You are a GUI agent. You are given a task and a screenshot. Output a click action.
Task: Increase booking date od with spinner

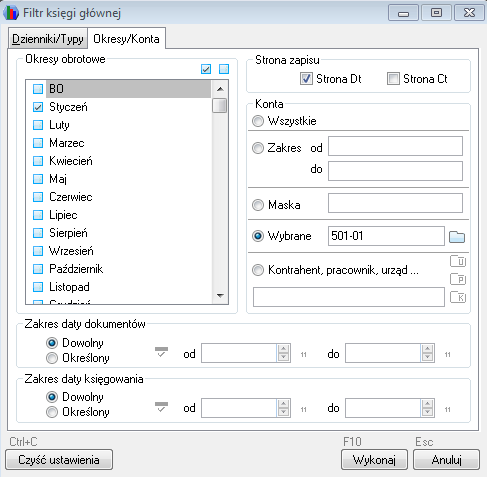coord(283,403)
